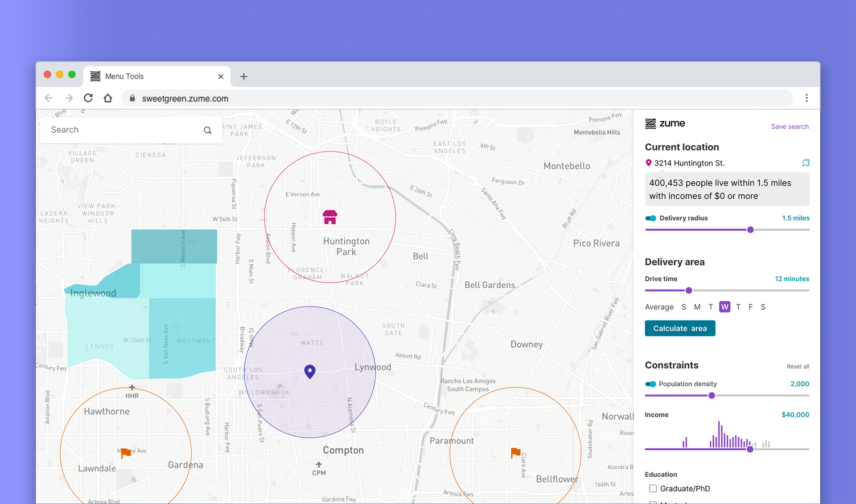This screenshot has height=504, width=856.
Task: Switch to the Menu Tools browser tab
Action: click(x=157, y=76)
